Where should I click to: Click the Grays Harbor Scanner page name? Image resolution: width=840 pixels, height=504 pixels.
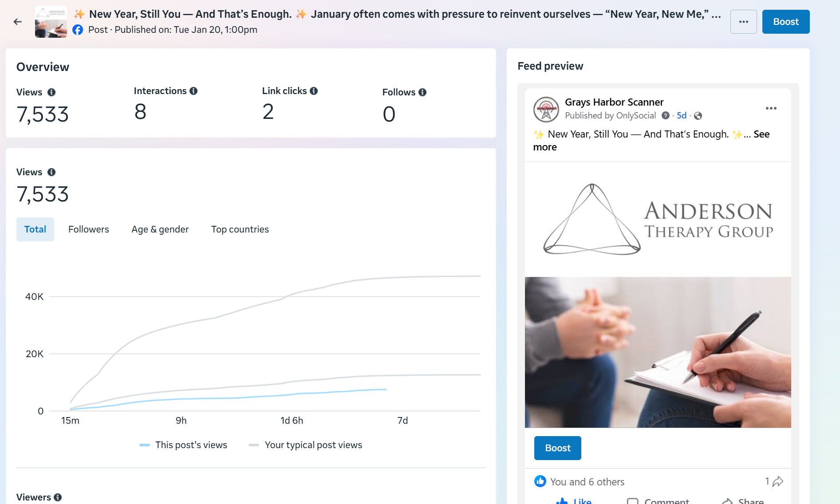[614, 102]
